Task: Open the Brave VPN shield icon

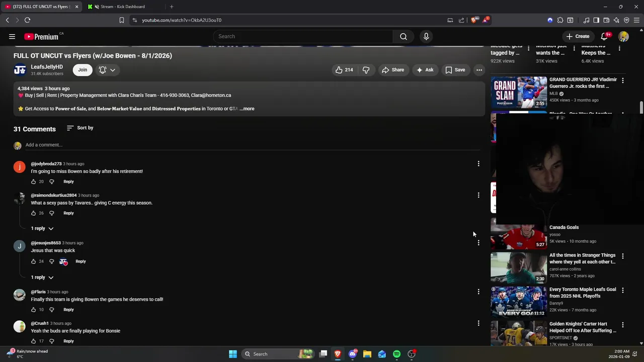Action: coord(626,20)
